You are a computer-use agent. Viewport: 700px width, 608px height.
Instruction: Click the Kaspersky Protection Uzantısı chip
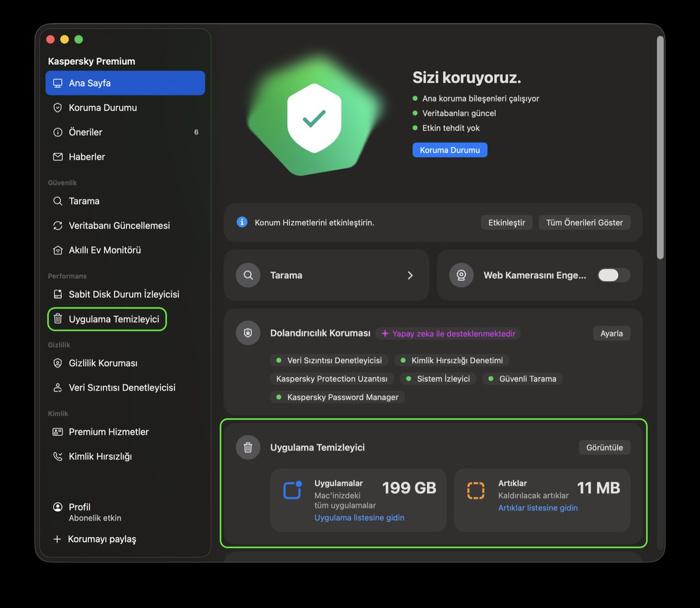click(x=332, y=379)
